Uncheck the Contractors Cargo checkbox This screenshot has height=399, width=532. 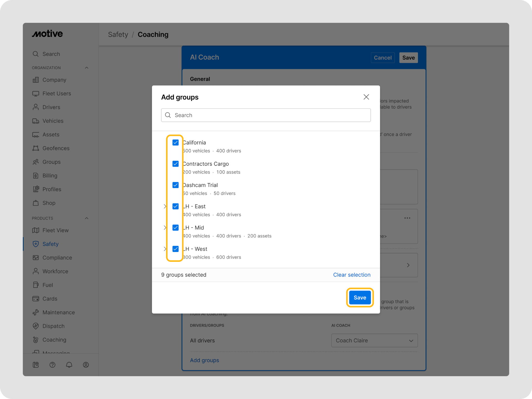pos(176,164)
